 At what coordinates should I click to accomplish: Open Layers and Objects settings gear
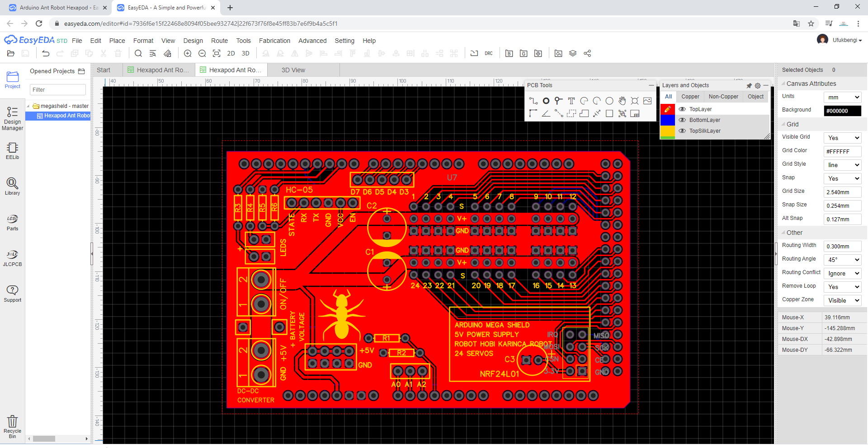(758, 85)
